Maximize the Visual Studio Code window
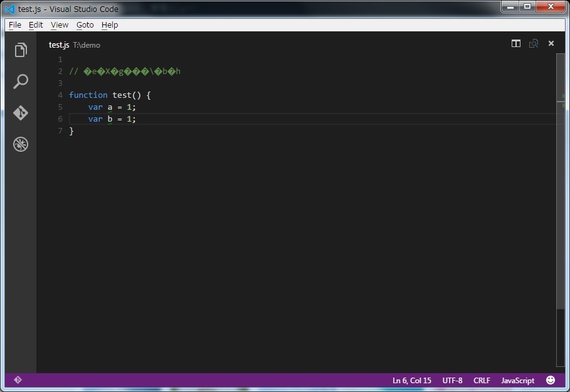The image size is (570, 392). [x=527, y=6]
